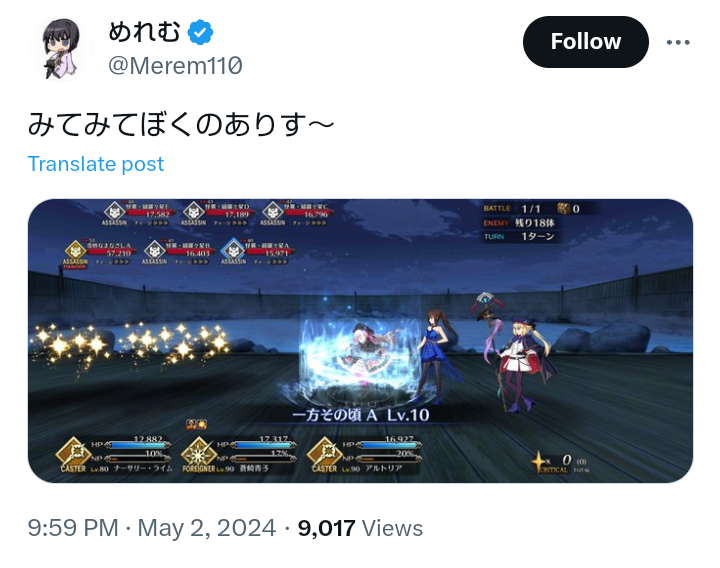Click the critical star counter icon
Screen dimensions: 720x568
pyautogui.click(x=538, y=461)
